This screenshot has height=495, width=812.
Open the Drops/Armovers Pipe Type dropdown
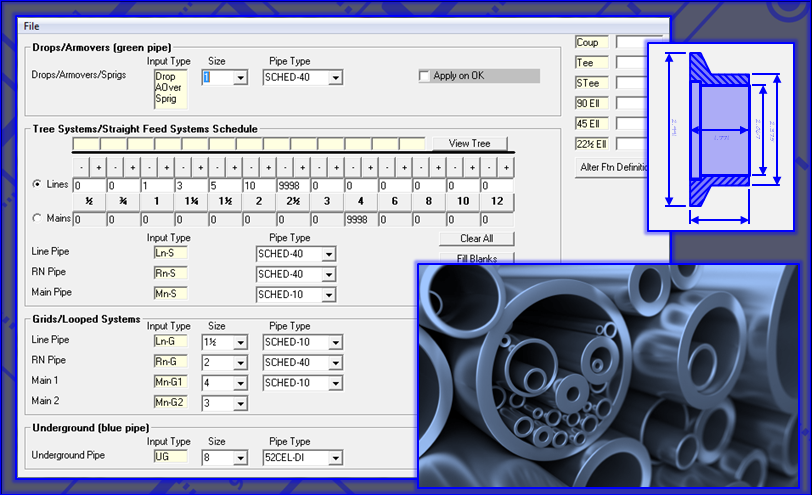pyautogui.click(x=335, y=77)
